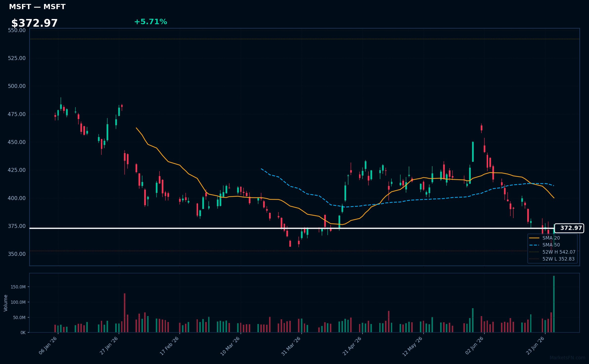This screenshot has height=364, width=589.
Task: Click the 21 Apr '26 date label
Action: (x=352, y=346)
